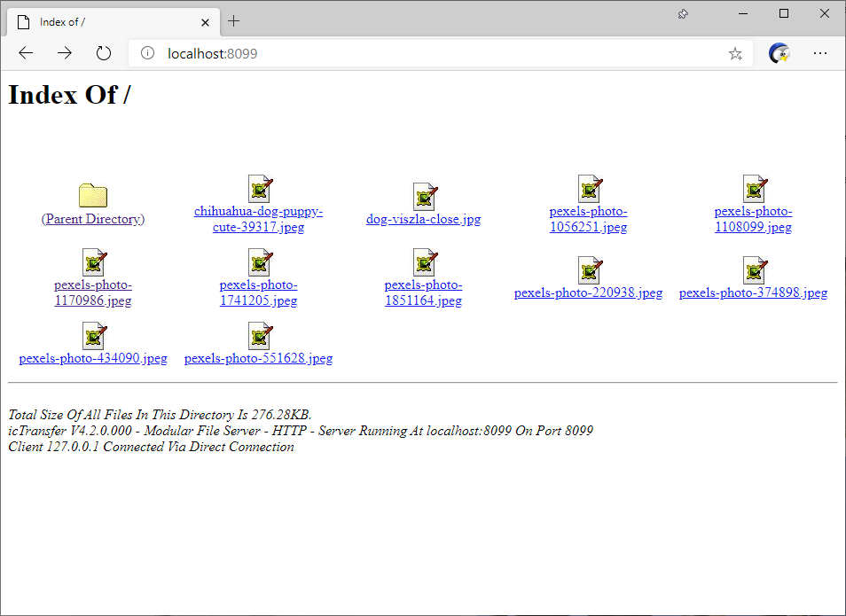
Task: Click the pexels-photo-220938 file icon
Action: point(588,269)
